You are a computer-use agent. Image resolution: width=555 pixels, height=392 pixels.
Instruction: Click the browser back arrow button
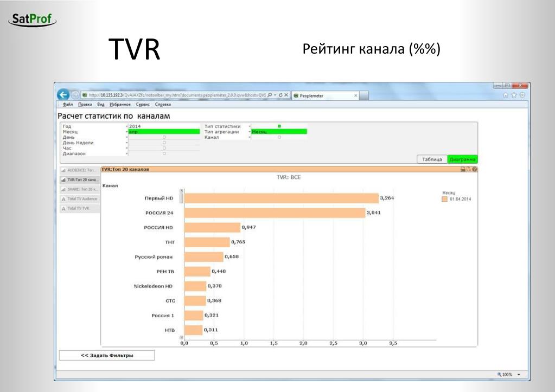tap(63, 94)
